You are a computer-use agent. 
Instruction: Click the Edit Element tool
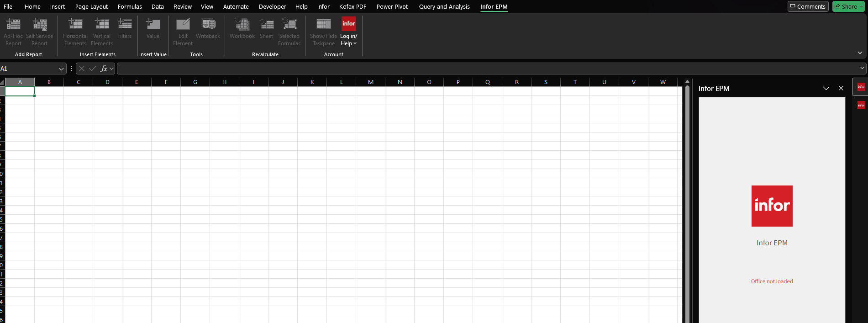(183, 32)
